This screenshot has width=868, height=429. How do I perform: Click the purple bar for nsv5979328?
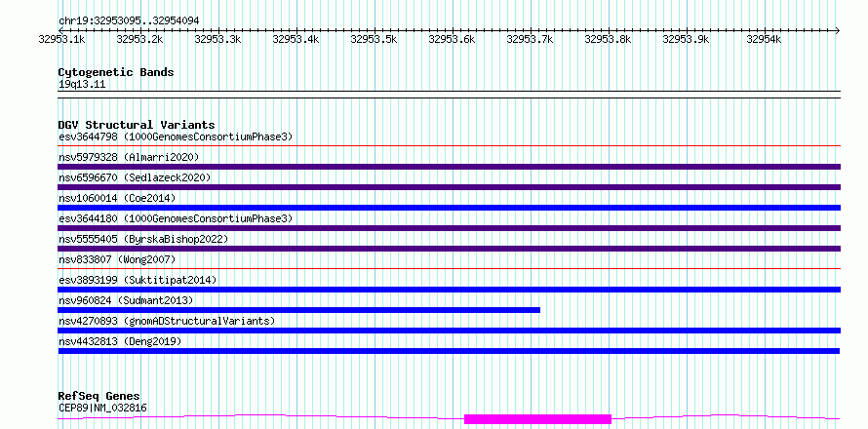click(x=449, y=167)
